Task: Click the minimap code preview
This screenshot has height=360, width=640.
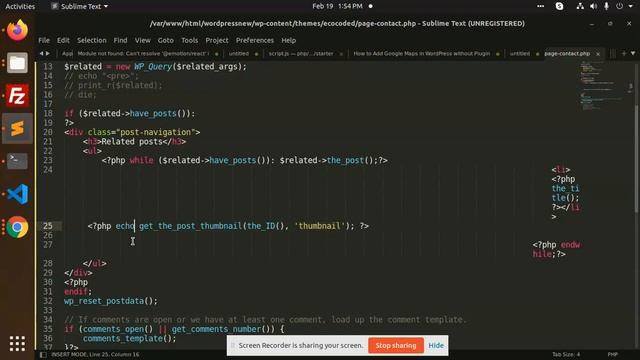Action: click(600, 86)
